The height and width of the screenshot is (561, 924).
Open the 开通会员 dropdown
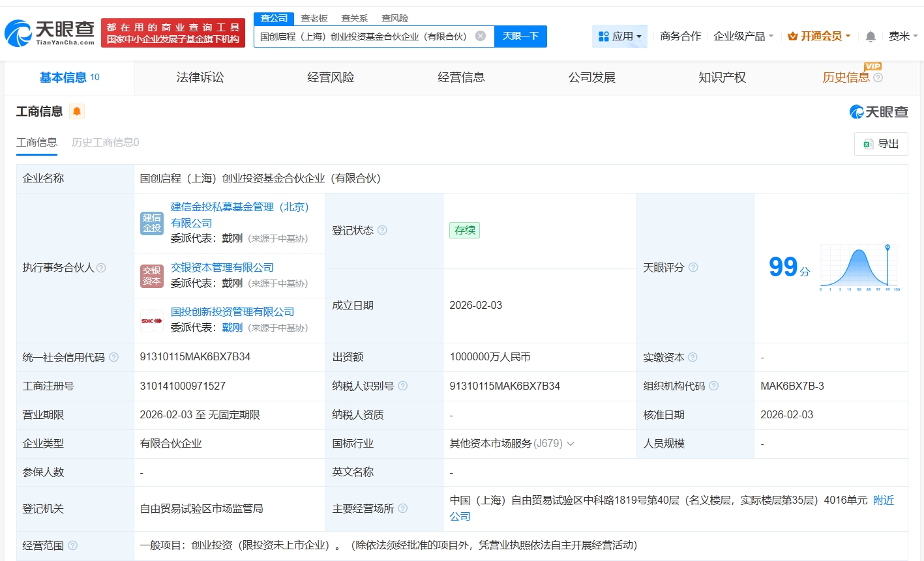point(819,36)
